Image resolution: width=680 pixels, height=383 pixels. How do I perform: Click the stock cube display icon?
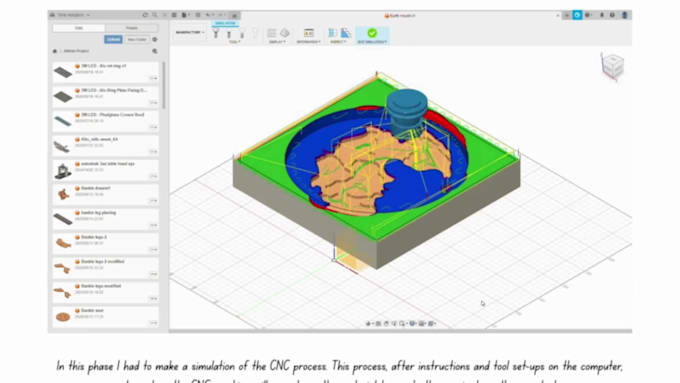(284, 33)
